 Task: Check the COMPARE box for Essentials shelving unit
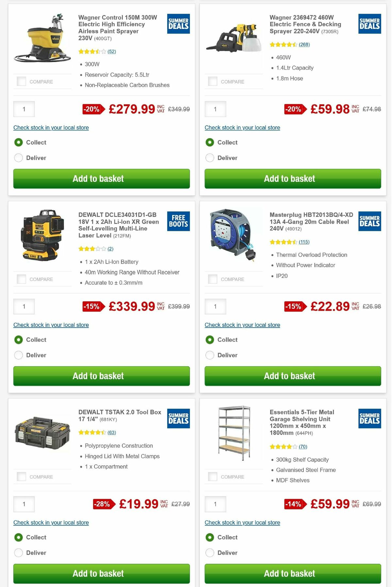coord(213,476)
